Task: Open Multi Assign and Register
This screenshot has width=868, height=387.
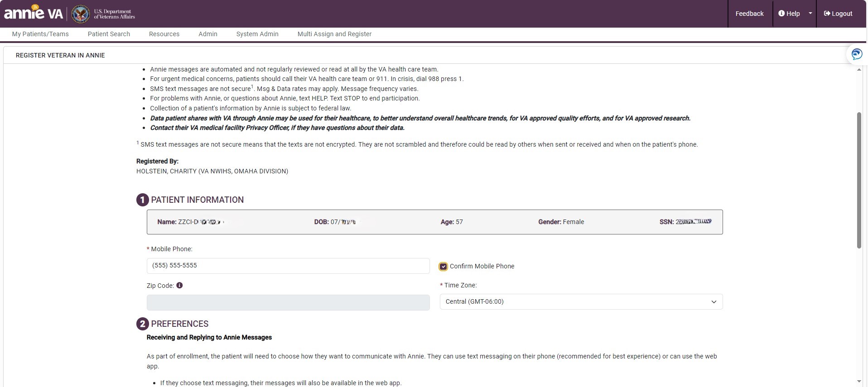Action: click(334, 34)
